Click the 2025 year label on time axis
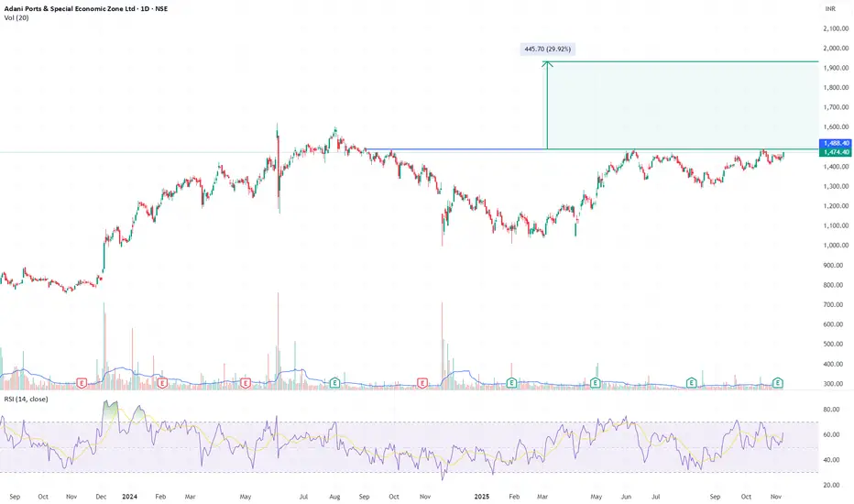854x504 pixels. pyautogui.click(x=482, y=497)
